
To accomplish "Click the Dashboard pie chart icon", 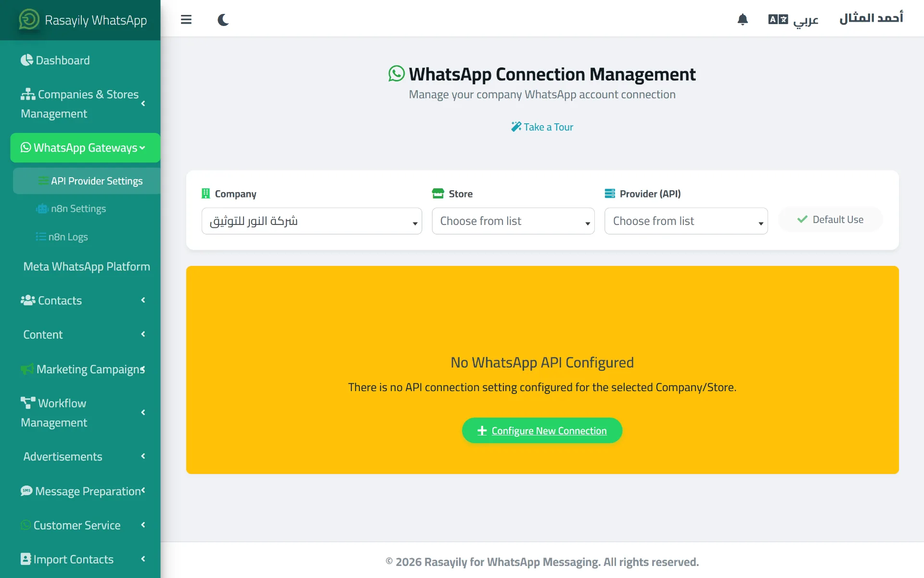I will coord(27,60).
